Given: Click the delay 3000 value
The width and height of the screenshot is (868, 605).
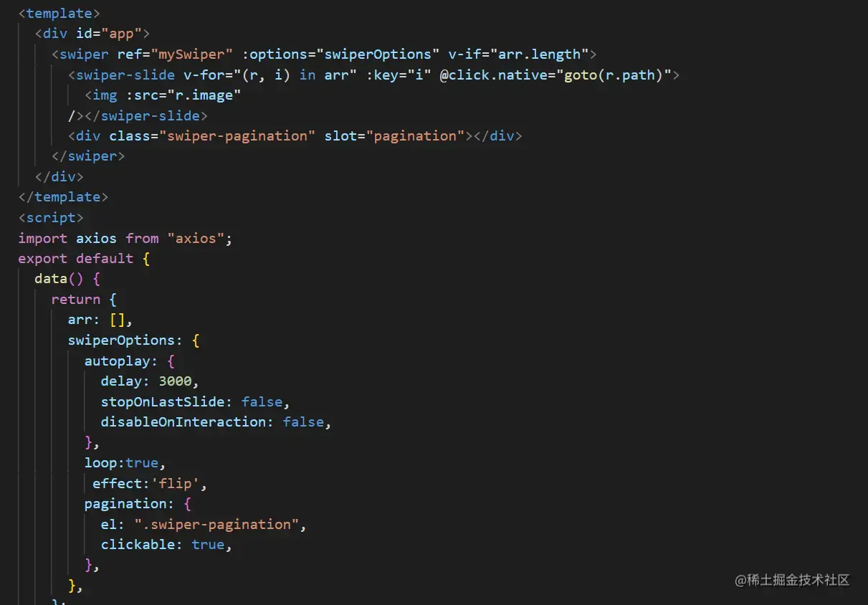Looking at the screenshot, I should click(x=175, y=381).
